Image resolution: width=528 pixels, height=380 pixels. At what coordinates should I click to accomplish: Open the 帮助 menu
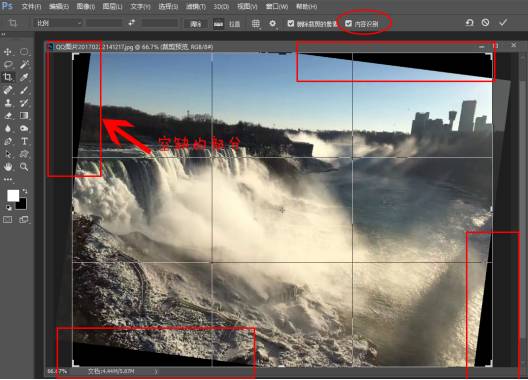(x=306, y=6)
